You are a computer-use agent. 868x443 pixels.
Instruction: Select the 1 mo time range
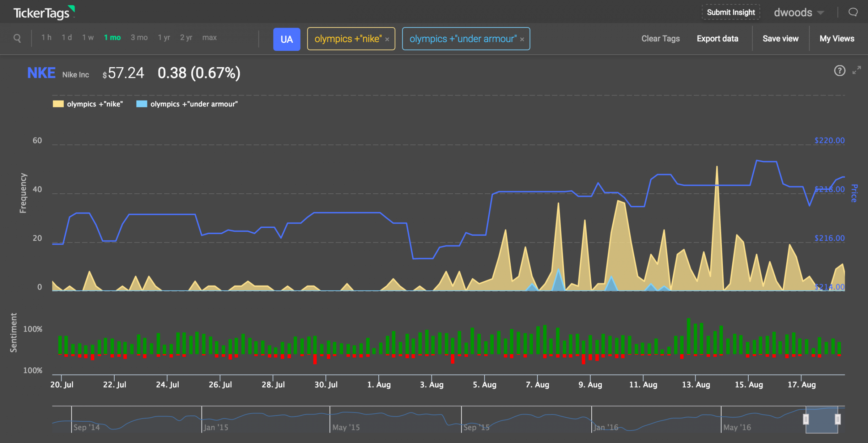coord(112,38)
